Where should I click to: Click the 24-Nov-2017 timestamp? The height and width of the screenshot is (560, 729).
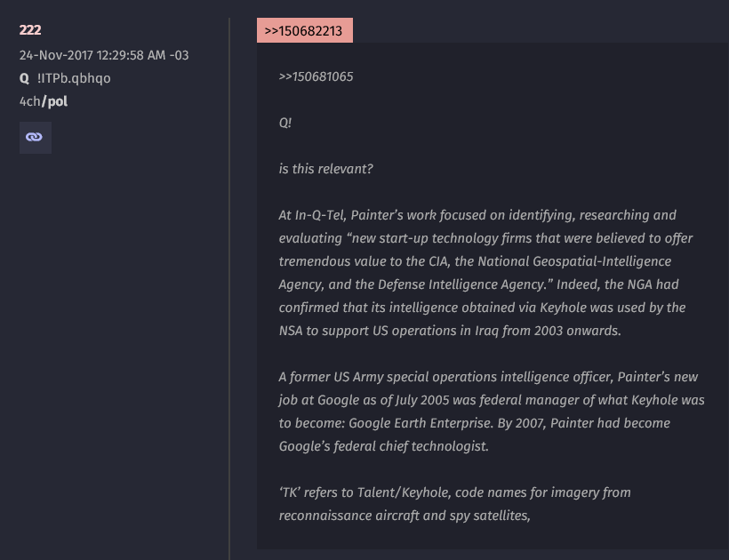[x=104, y=55]
